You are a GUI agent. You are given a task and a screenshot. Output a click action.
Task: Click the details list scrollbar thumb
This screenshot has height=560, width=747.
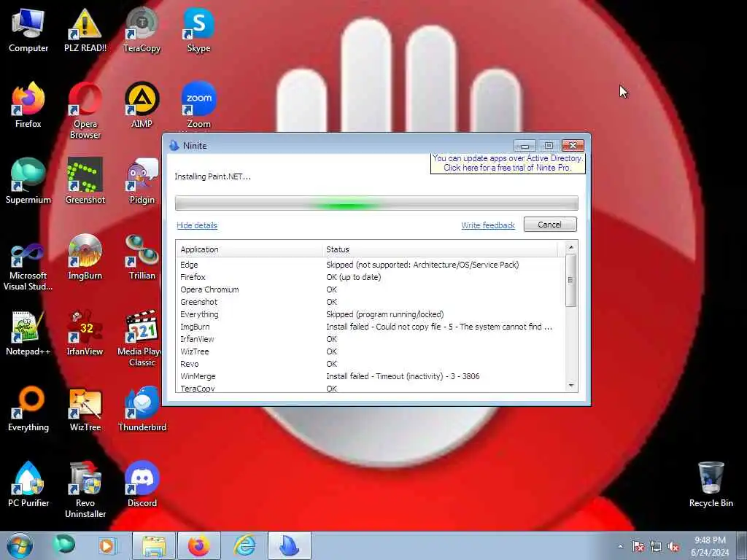point(570,280)
